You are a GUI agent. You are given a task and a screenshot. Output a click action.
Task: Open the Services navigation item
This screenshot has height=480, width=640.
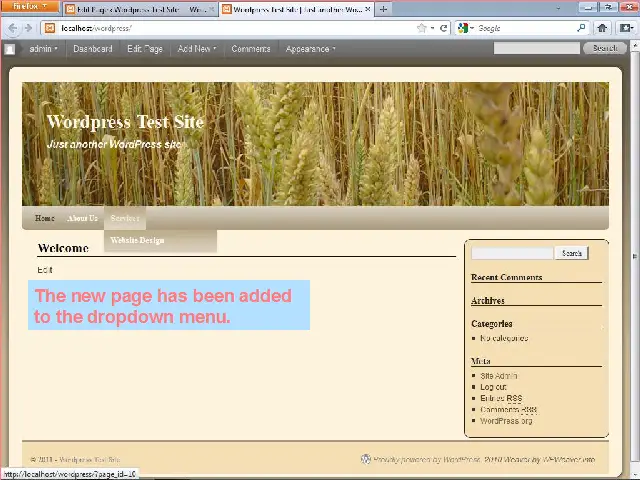pos(125,218)
